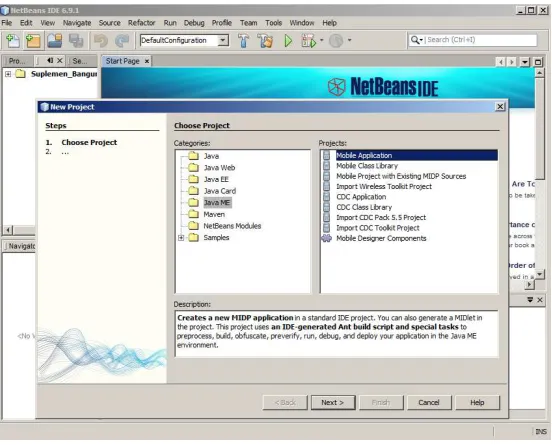552x445 pixels.
Task: Maximize the editor window icon
Action: (538, 62)
